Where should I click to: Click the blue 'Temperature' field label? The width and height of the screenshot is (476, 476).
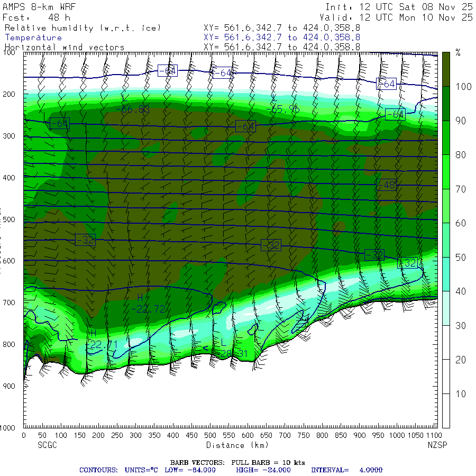(x=33, y=38)
